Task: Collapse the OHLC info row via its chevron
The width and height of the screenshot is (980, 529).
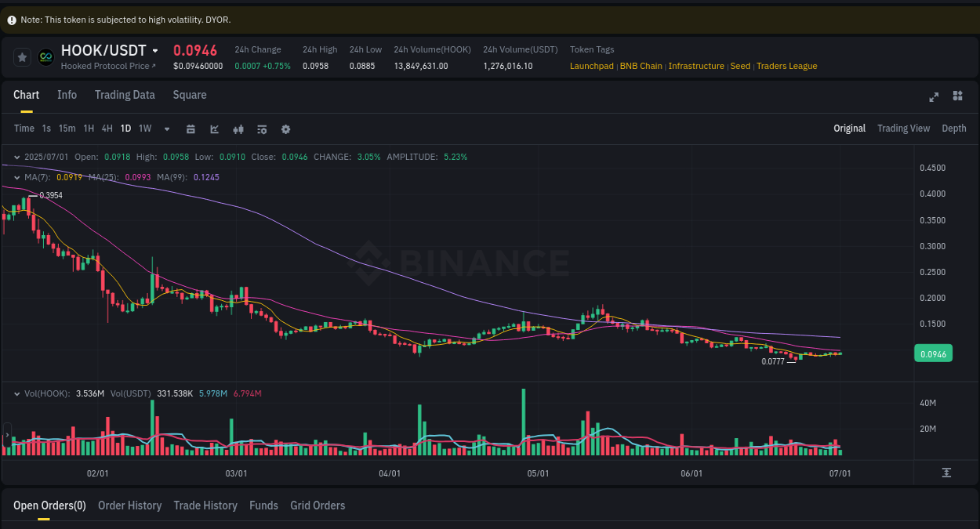Action: click(17, 157)
